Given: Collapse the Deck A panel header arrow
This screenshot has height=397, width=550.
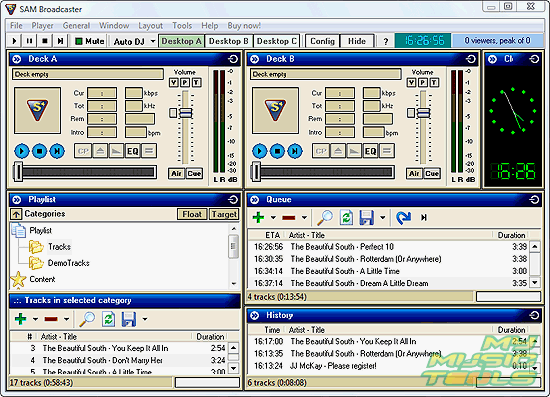Looking at the screenshot, I should [16, 59].
